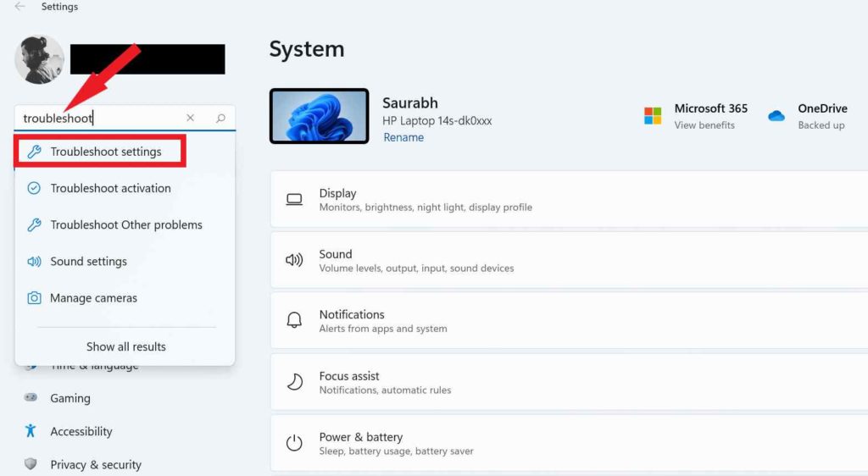Viewport: 868px width, 476px height.
Task: Click the Sound speaker icon in System list
Action: click(x=294, y=260)
